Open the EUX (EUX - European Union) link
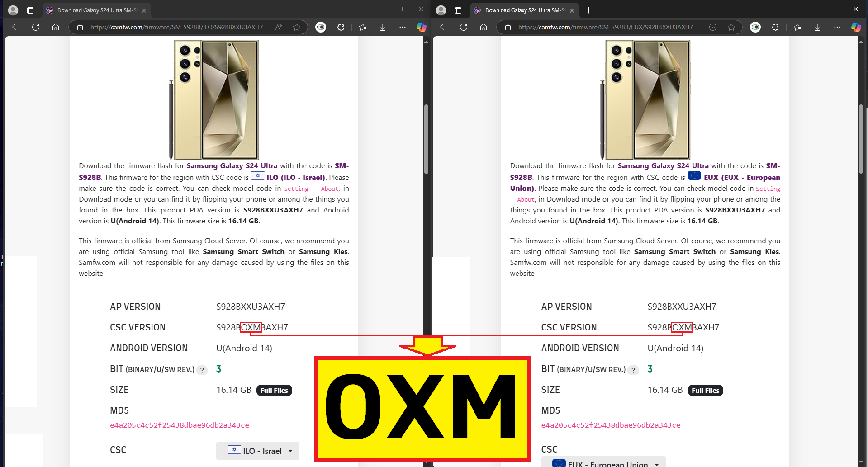This screenshot has height=467, width=868. (645, 183)
